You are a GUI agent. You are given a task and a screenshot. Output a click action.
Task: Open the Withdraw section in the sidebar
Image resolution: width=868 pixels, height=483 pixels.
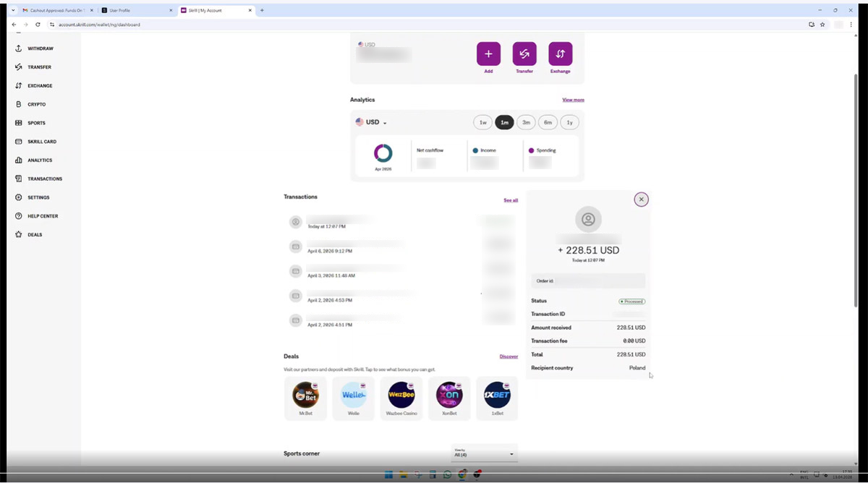pos(34,48)
